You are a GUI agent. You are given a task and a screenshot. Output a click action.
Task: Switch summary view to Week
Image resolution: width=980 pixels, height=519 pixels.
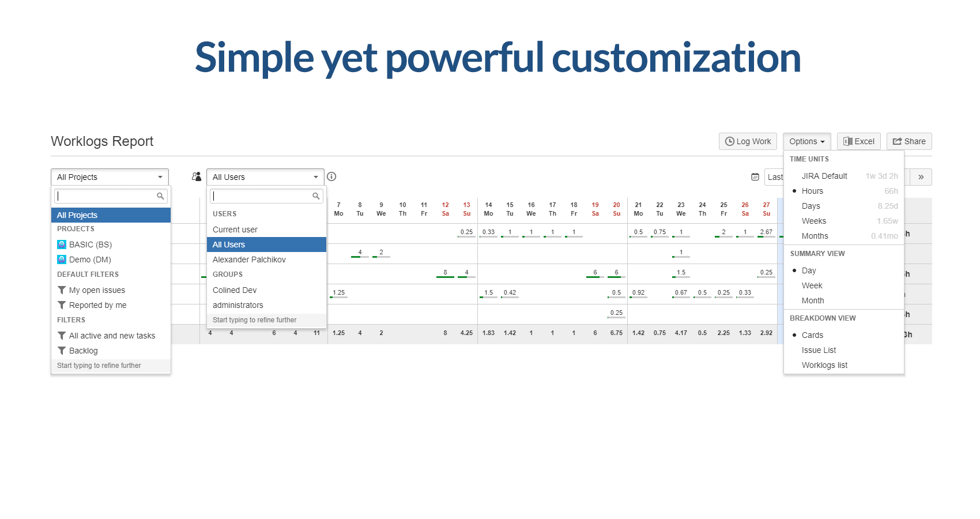[812, 285]
